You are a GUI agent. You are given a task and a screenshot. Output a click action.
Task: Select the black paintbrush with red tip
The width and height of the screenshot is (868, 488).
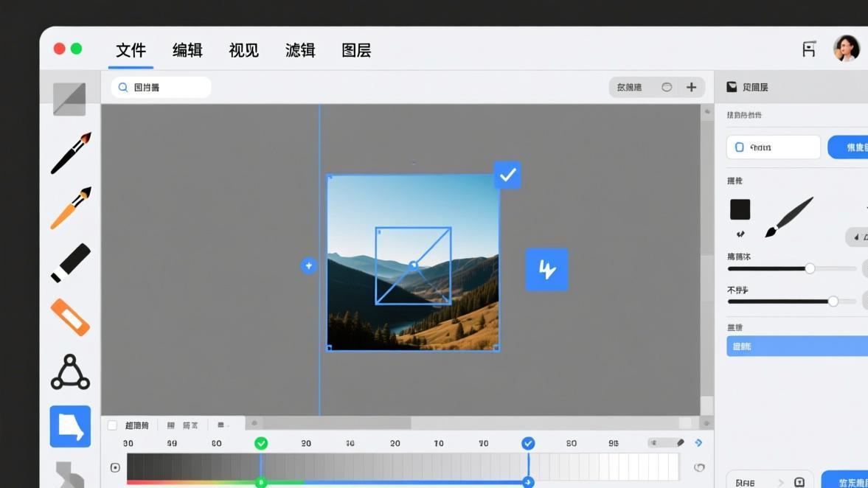pos(71,153)
